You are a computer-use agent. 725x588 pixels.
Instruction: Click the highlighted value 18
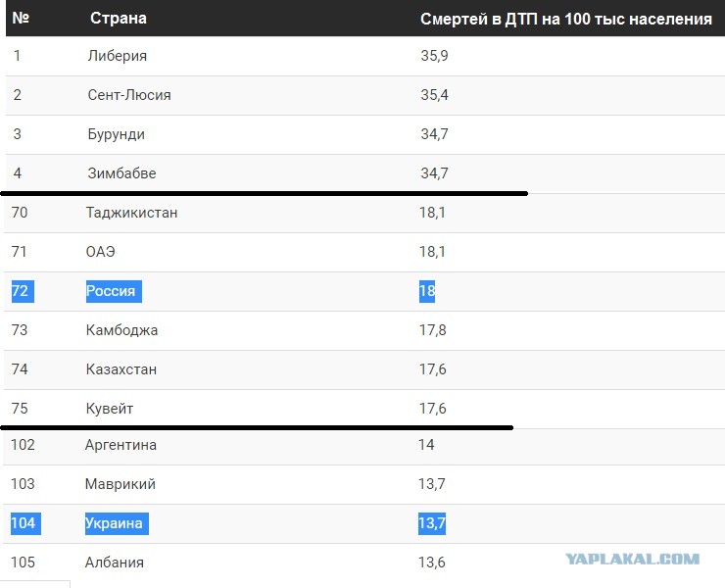tap(427, 291)
